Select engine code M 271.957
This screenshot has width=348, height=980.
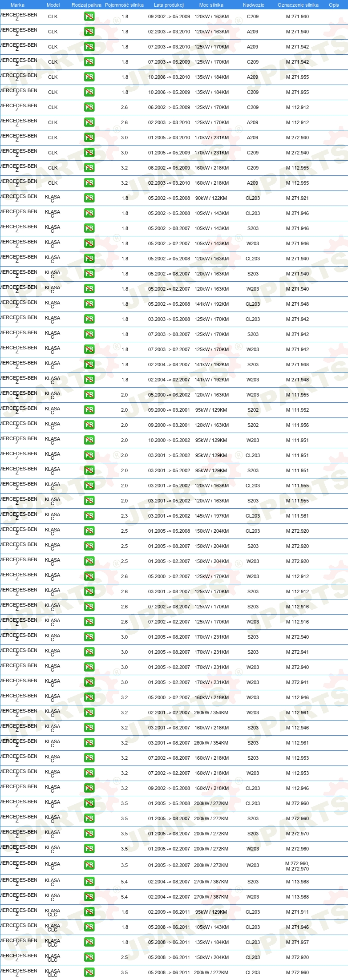[297, 942]
